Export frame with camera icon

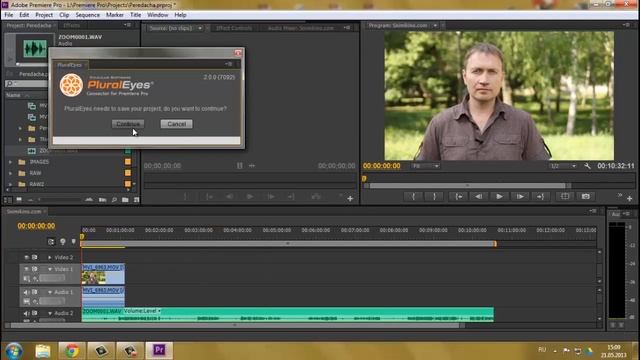586,197
